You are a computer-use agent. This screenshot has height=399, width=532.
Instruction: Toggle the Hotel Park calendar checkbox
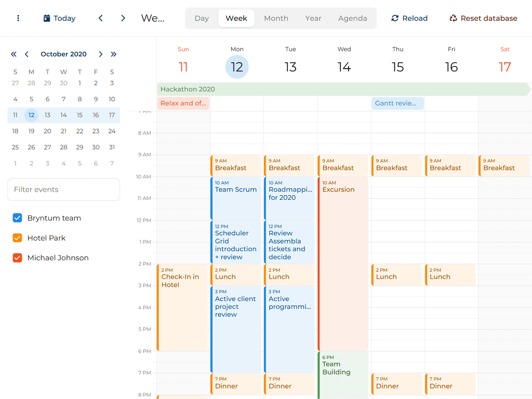tap(17, 238)
